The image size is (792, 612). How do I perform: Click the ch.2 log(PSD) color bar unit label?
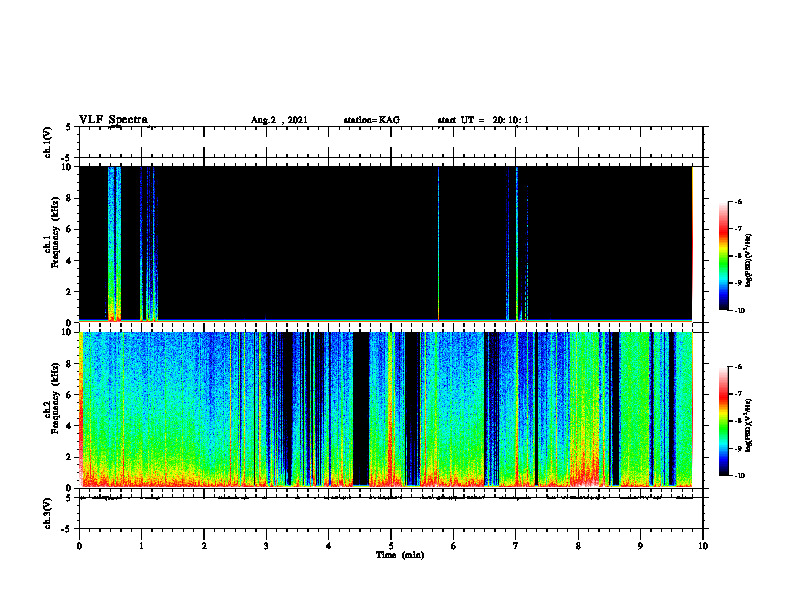pyautogui.click(x=749, y=425)
